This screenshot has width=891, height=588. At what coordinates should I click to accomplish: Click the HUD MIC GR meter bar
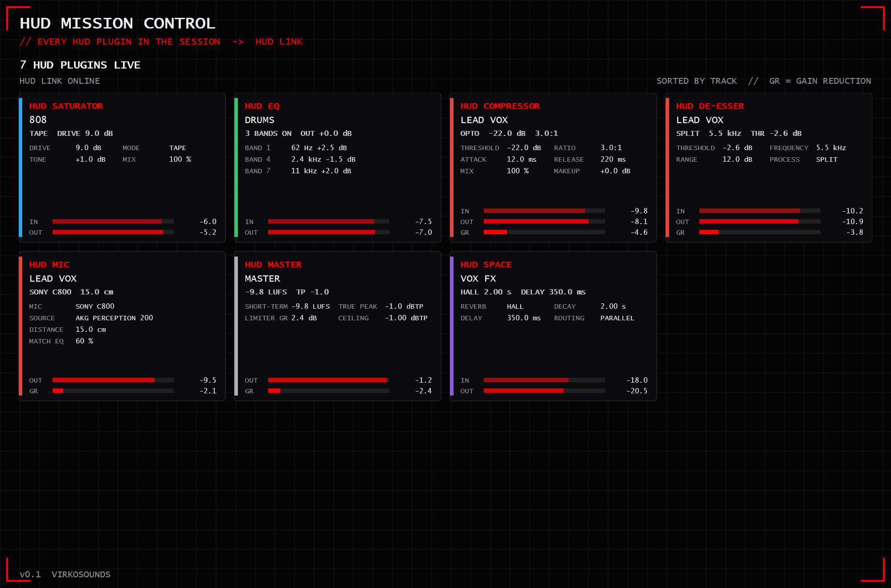(113, 391)
